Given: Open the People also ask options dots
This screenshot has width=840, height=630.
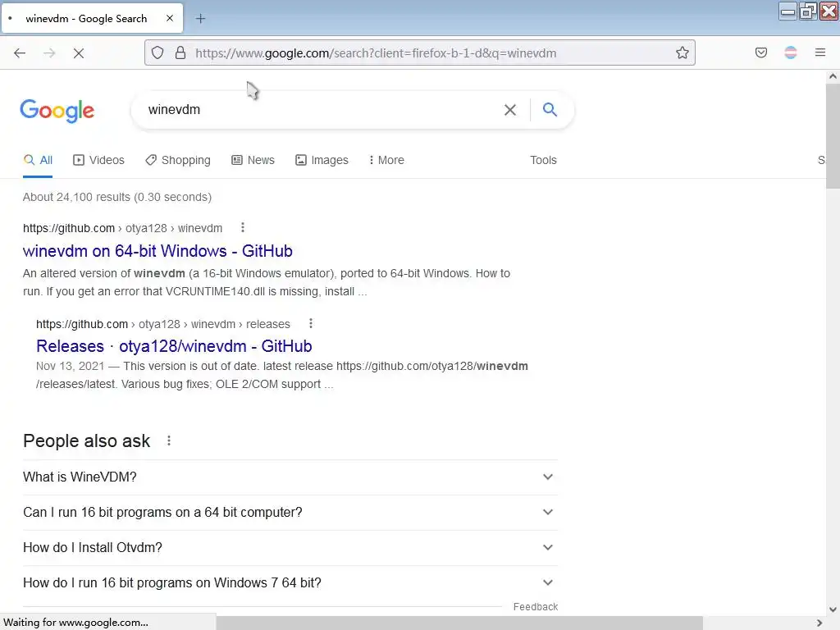Looking at the screenshot, I should (x=169, y=441).
